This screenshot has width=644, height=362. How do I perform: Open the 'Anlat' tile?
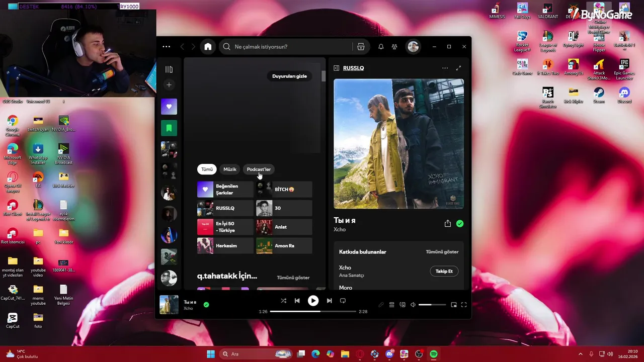[284, 227]
